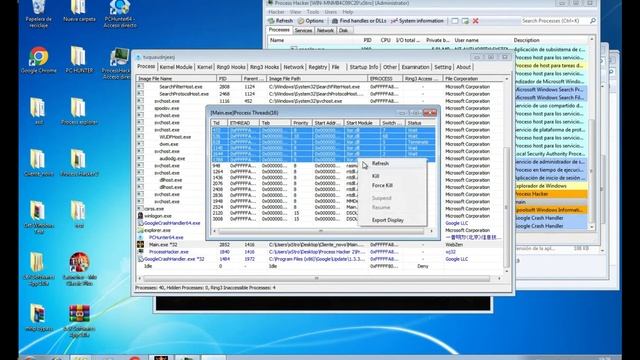Switch to the Kernel Module tab
640x360 pixels.
point(176,67)
